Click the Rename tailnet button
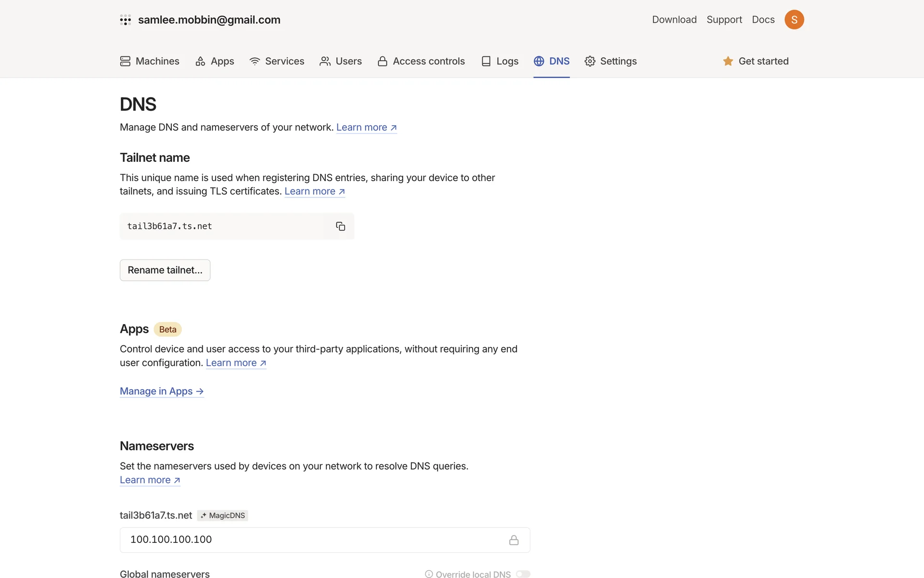 (x=165, y=270)
